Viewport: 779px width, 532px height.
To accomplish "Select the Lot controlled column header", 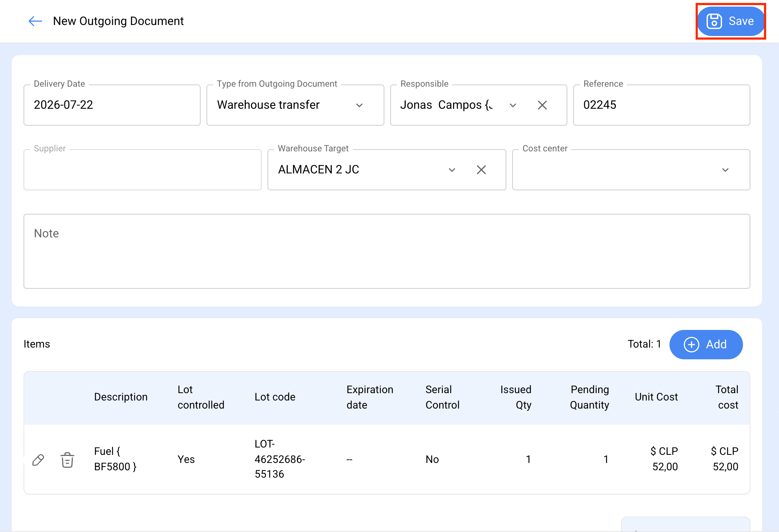I will coord(201,397).
